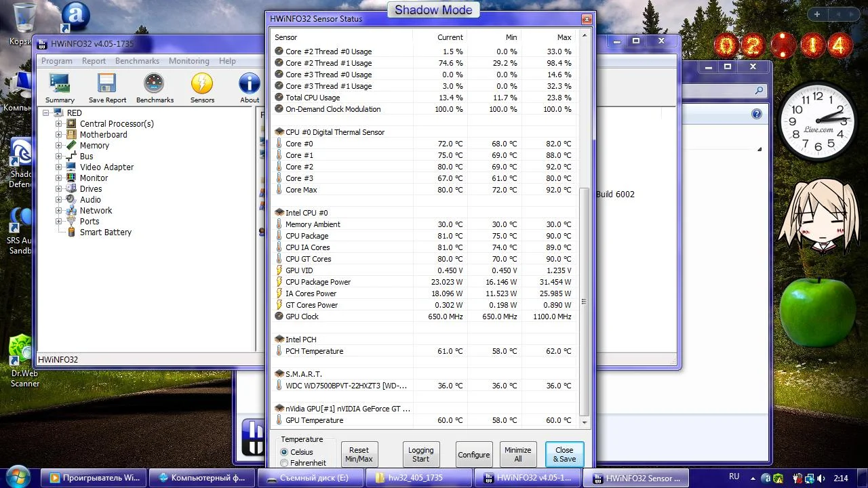
Task: Click the Central Processor(s) chip icon
Action: [x=71, y=124]
